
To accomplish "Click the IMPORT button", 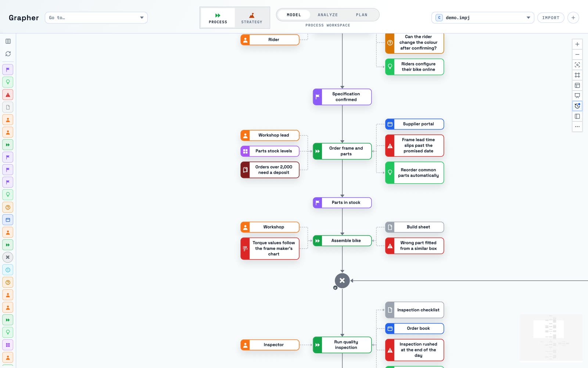I will 551,18.
